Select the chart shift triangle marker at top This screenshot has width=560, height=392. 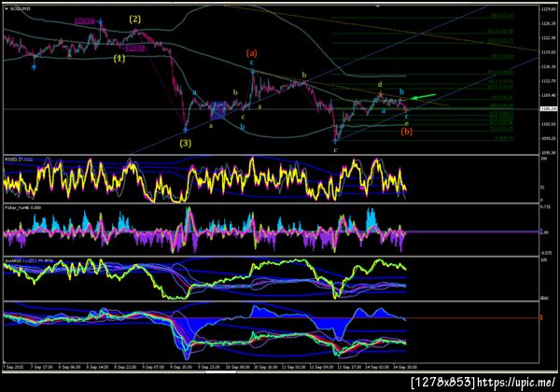pyautogui.click(x=378, y=7)
